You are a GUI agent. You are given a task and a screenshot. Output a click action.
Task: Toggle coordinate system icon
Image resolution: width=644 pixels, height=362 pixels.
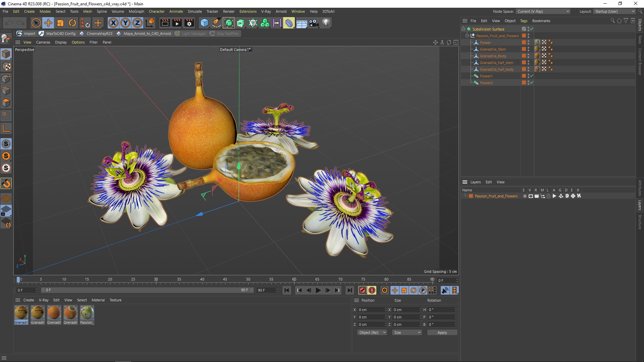[150, 23]
